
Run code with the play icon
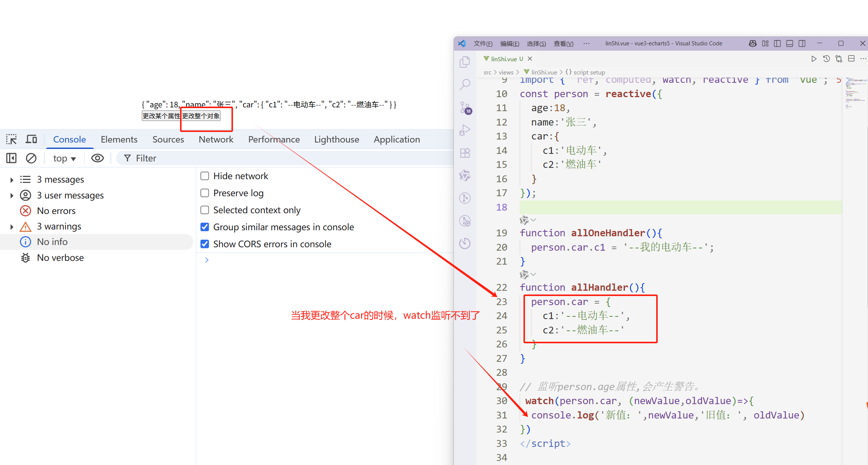[814, 59]
